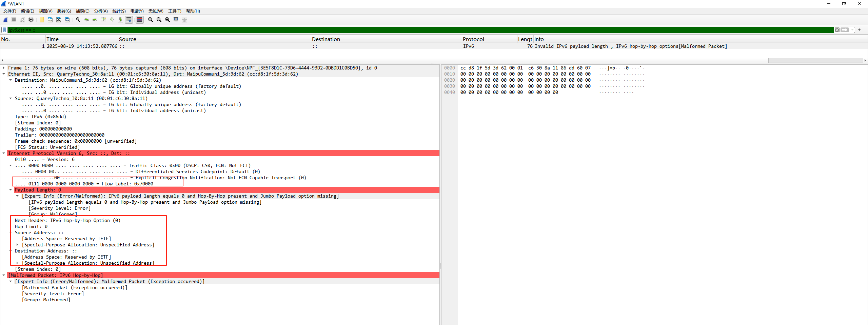Click the display filter input field
The width and height of the screenshot is (868, 325).
point(420,30)
